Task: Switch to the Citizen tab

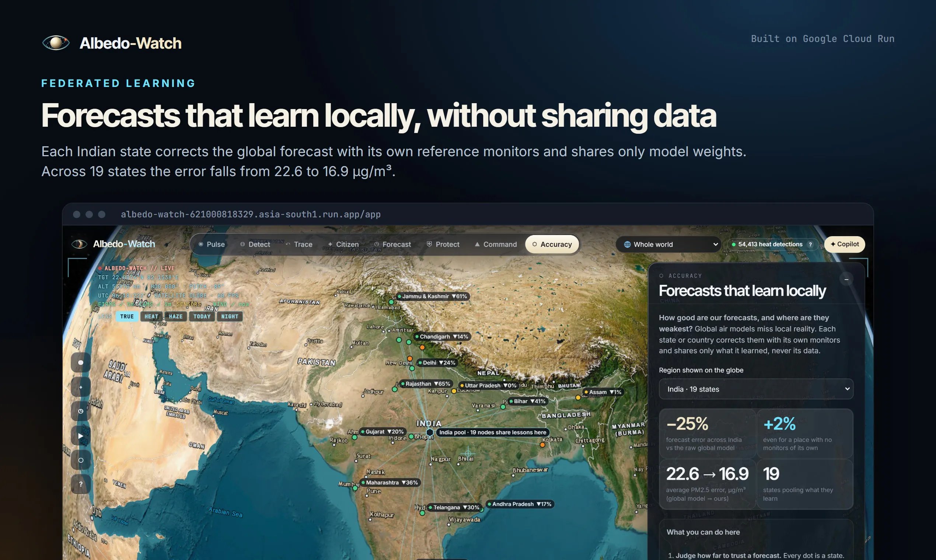Action: click(343, 245)
